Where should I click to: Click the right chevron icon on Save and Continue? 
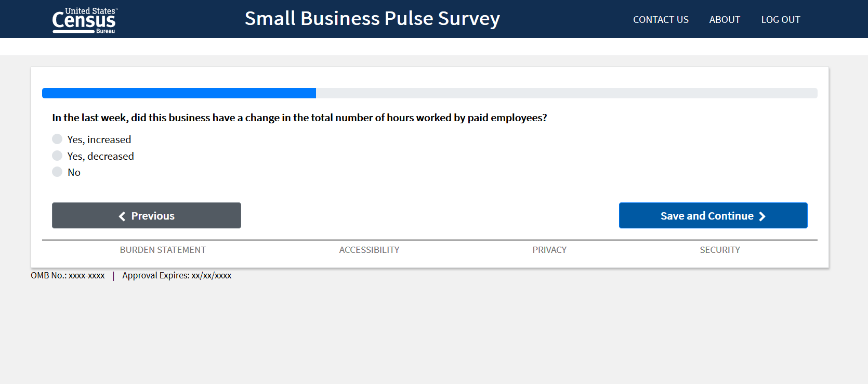(762, 216)
